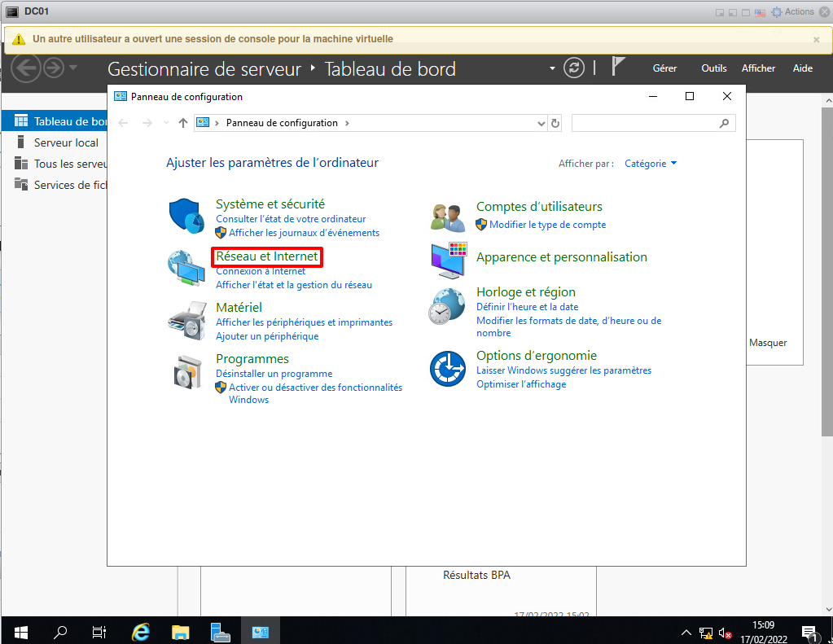Open the Outils menu
The height and width of the screenshot is (644, 833).
point(713,68)
